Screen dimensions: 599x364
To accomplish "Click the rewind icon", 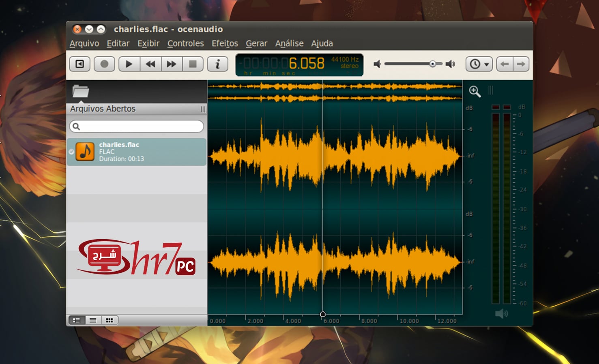I will (x=150, y=64).
